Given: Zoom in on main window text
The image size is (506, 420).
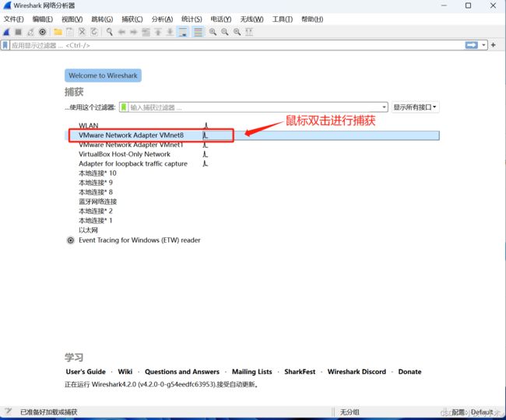Looking at the screenshot, I should coord(213,32).
